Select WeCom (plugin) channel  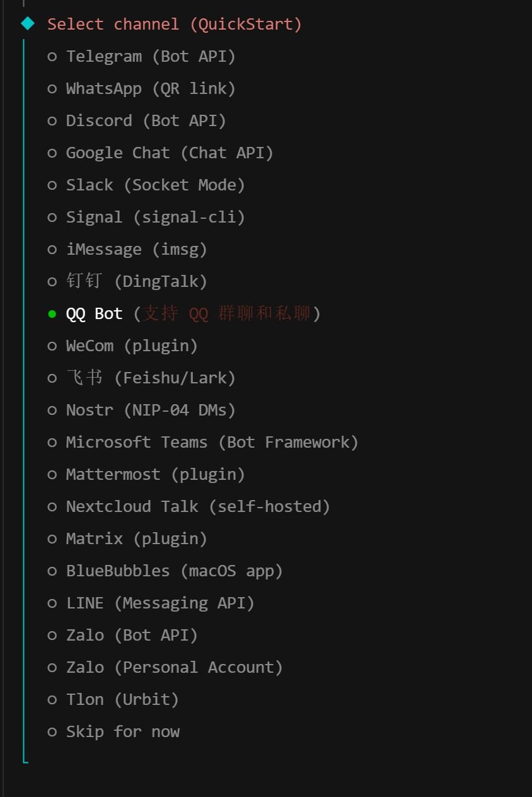click(131, 346)
